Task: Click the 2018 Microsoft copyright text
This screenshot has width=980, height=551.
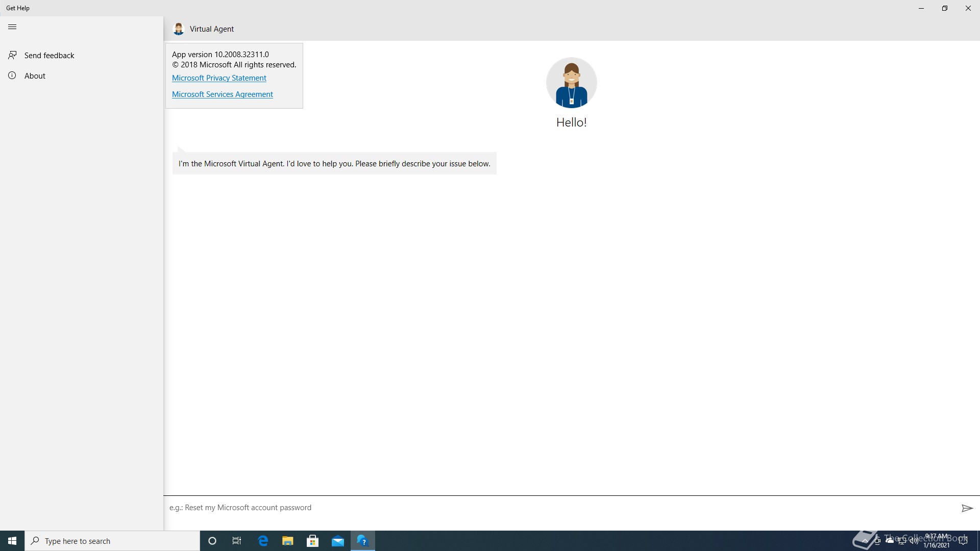Action: tap(234, 65)
